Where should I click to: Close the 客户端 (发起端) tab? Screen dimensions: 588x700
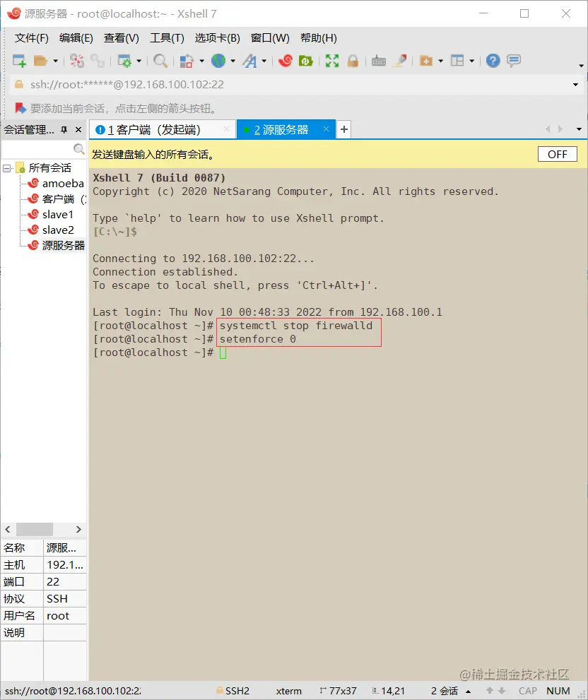[x=227, y=129]
